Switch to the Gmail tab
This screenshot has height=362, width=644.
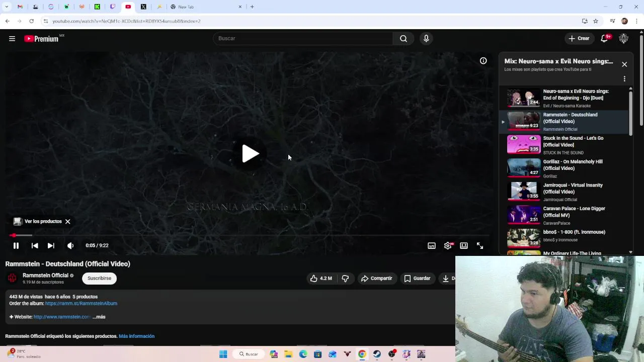click(20, 7)
